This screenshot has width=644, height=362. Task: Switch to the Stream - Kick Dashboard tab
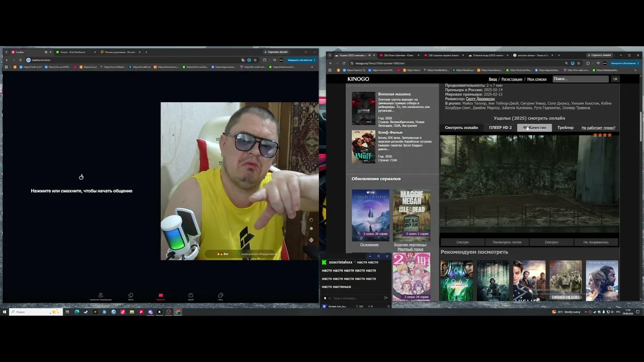(x=75, y=52)
